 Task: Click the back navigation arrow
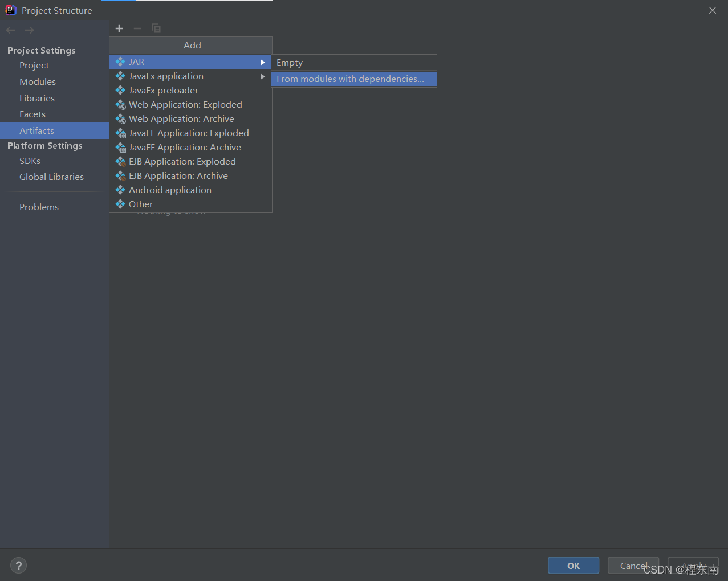(11, 30)
